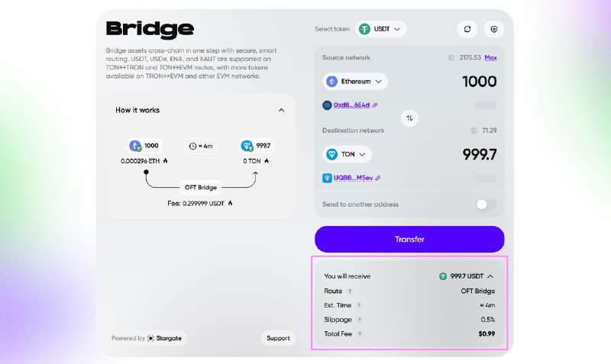Click the help icon next to Slippage
The height and width of the screenshot is (364, 611).
tap(360, 320)
